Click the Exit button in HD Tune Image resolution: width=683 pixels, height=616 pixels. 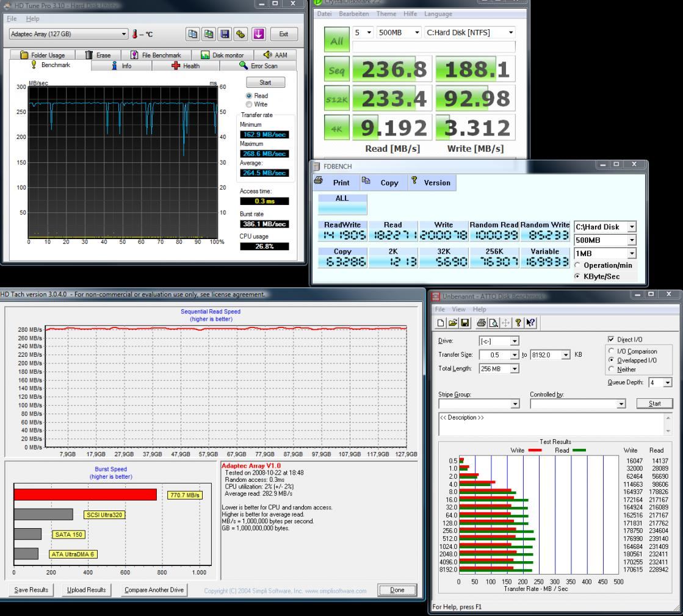[284, 34]
